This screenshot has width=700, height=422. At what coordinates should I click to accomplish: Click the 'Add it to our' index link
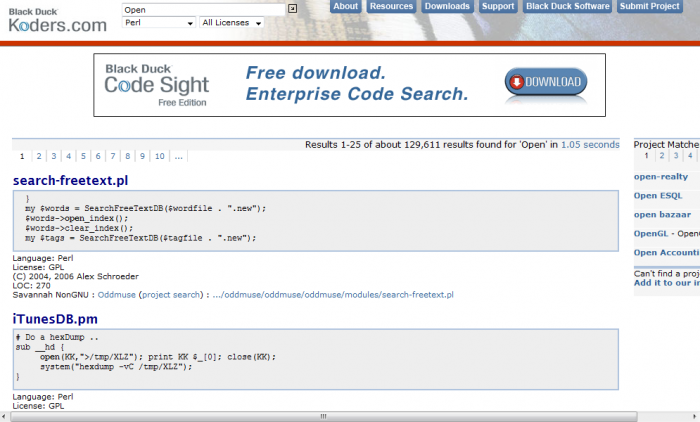point(667,283)
